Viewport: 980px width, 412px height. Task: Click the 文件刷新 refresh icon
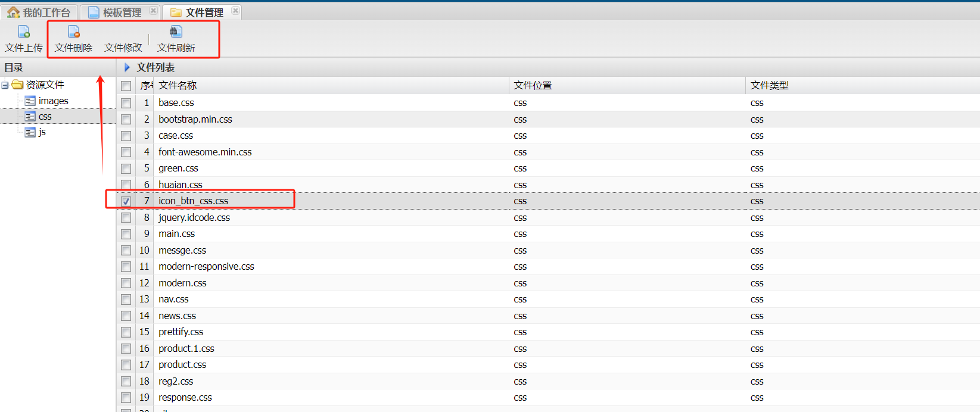click(176, 32)
